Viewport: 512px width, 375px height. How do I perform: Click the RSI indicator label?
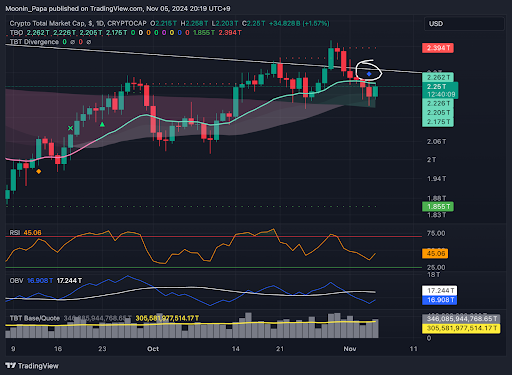pyautogui.click(x=15, y=233)
